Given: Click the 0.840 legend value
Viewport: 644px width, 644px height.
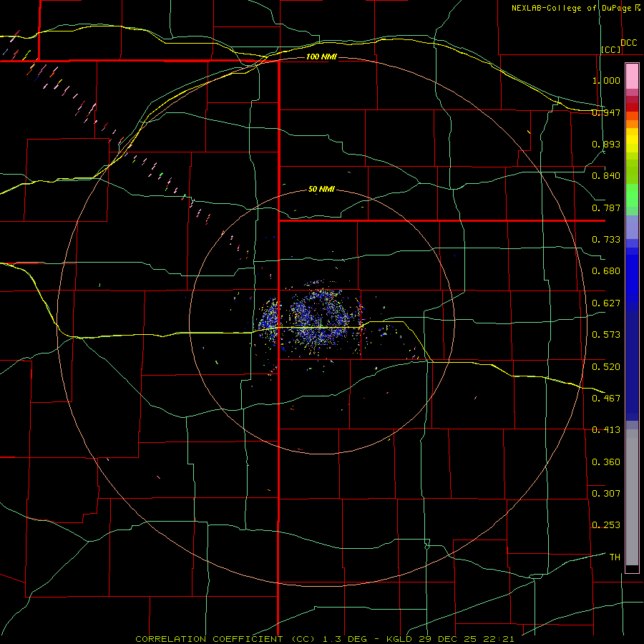Looking at the screenshot, I should click(606, 176).
